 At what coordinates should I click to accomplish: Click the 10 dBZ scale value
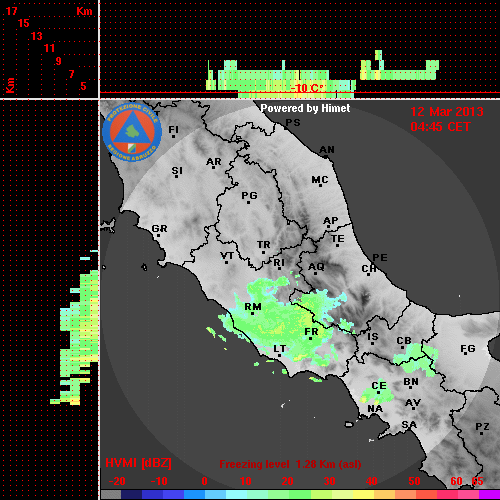point(246,481)
